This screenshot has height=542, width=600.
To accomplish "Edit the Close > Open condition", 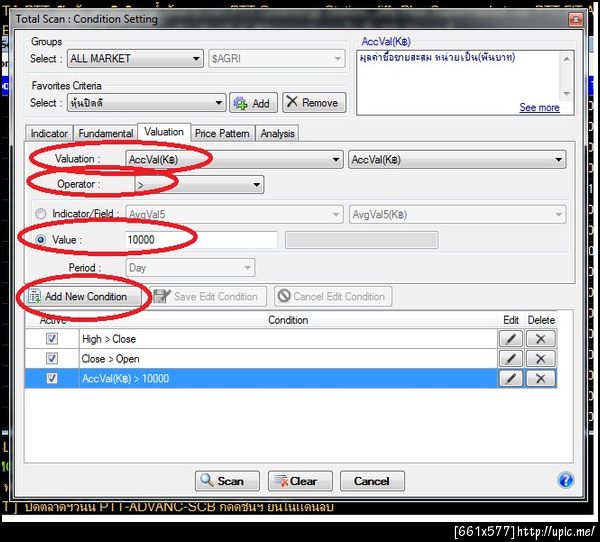I will (x=510, y=359).
